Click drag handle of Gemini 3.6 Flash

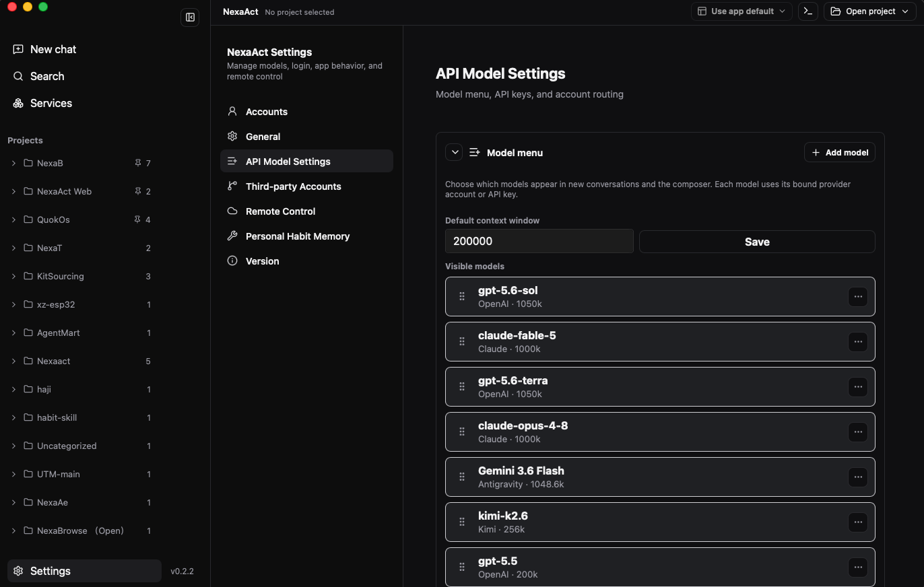click(462, 477)
